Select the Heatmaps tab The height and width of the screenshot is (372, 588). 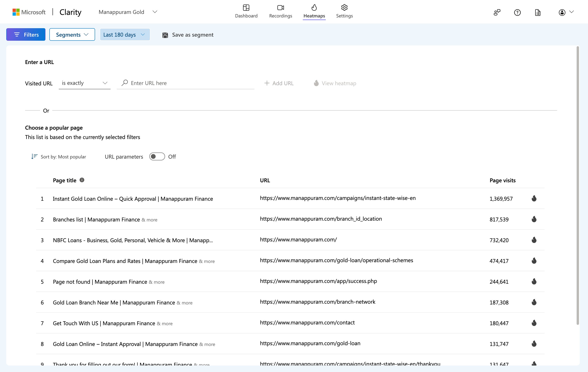pyautogui.click(x=314, y=12)
